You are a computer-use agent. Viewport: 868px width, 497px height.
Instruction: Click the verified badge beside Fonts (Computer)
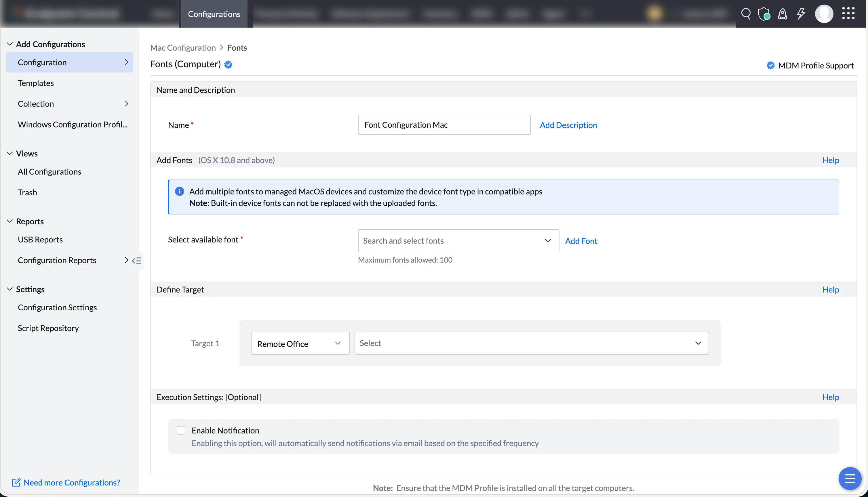pos(228,64)
